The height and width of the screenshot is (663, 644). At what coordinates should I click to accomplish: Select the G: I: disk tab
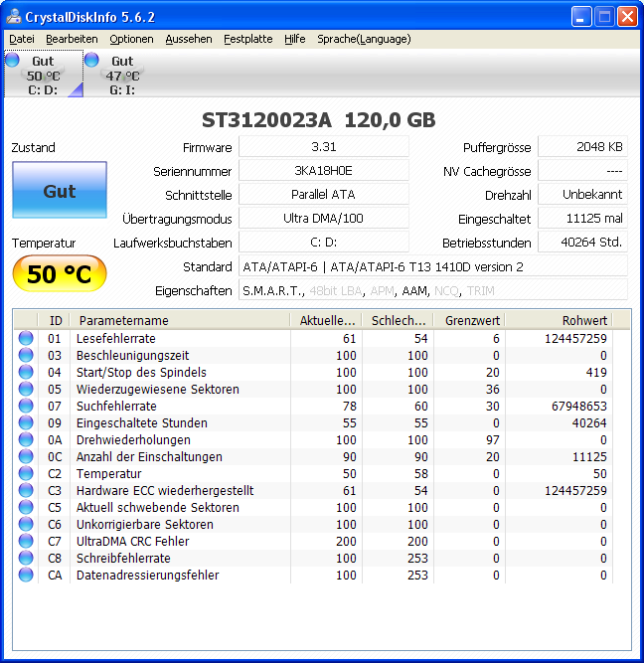click(122, 74)
